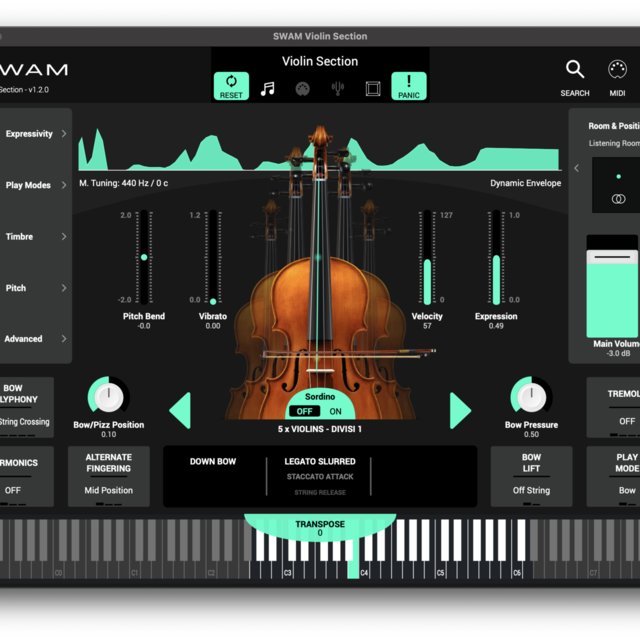Expand the Timbre menu

35,237
